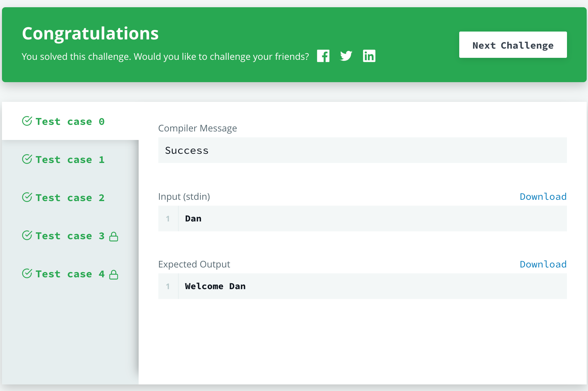588x391 pixels.
Task: View the locked Test case 4 tab
Action: coord(70,274)
